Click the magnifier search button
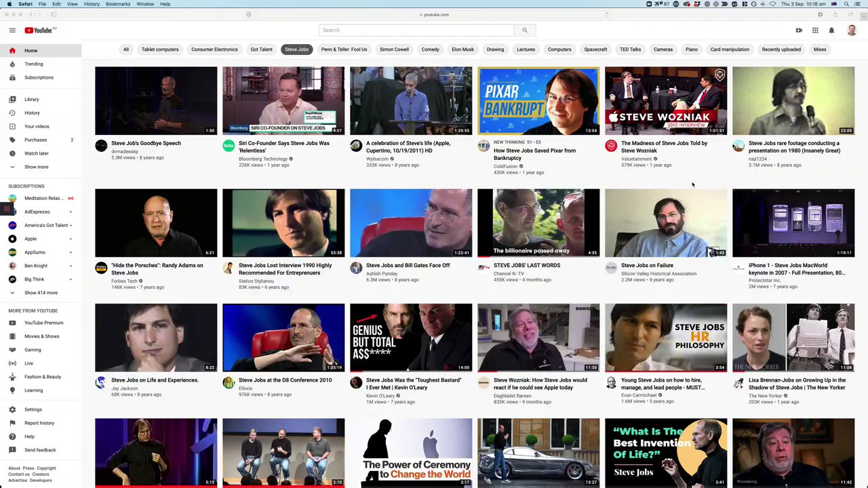The width and height of the screenshot is (868, 488). coord(524,30)
